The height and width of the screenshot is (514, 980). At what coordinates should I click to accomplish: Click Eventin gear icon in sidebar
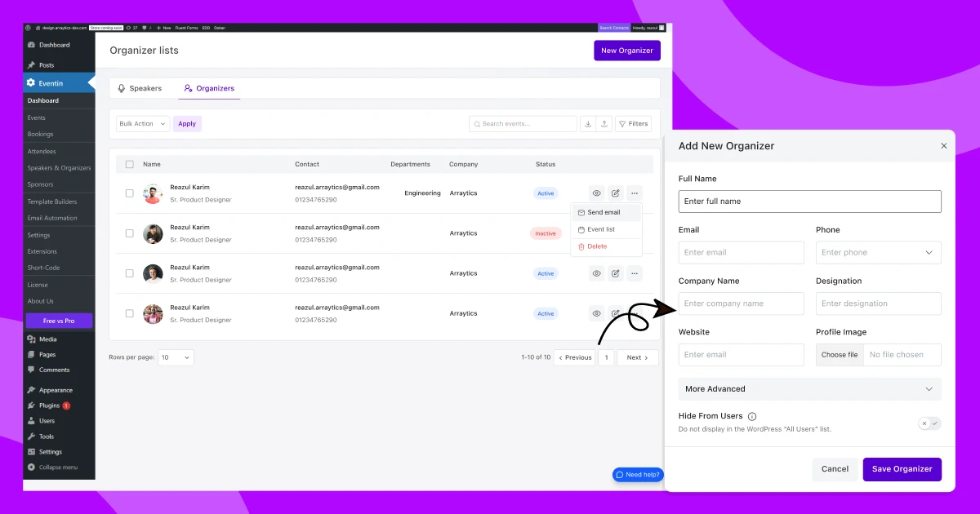[x=31, y=83]
